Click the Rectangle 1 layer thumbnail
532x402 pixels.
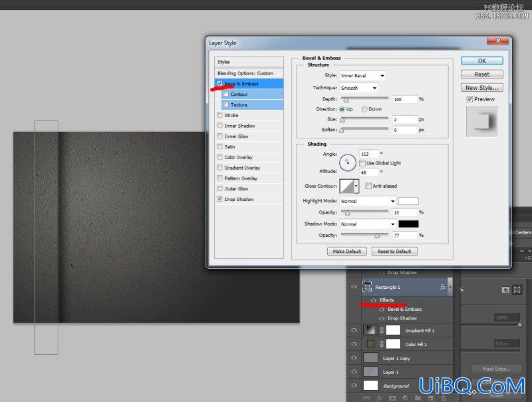(x=367, y=287)
